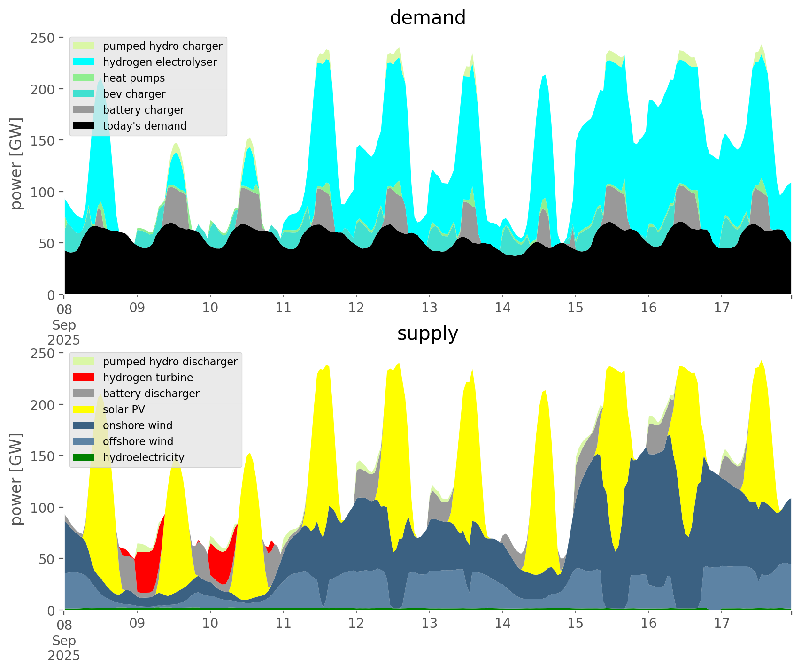Viewport: 801px width, 672px height.
Task: Click the offshore wind legend swatch
Action: tap(85, 441)
